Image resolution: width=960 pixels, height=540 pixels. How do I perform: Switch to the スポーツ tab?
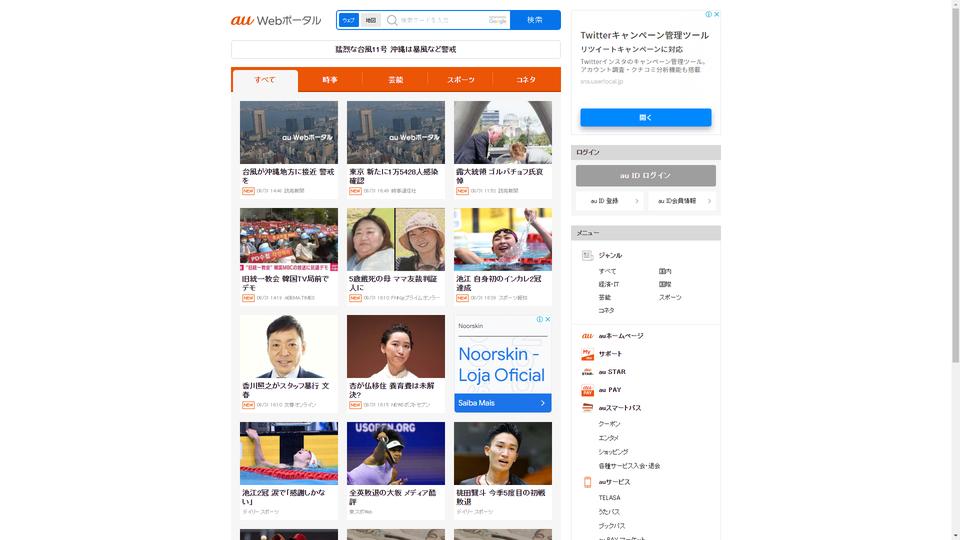click(460, 80)
